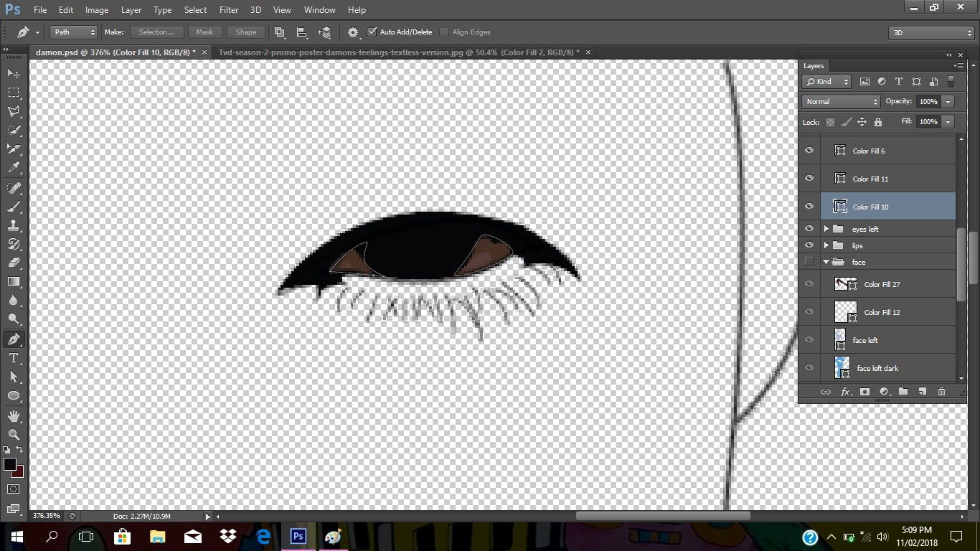Open the fx layer style menu
Image resolution: width=980 pixels, height=551 pixels.
click(846, 392)
